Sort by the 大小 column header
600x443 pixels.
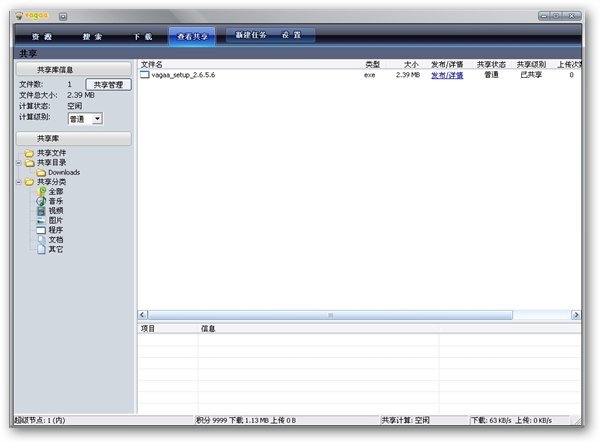[x=411, y=64]
